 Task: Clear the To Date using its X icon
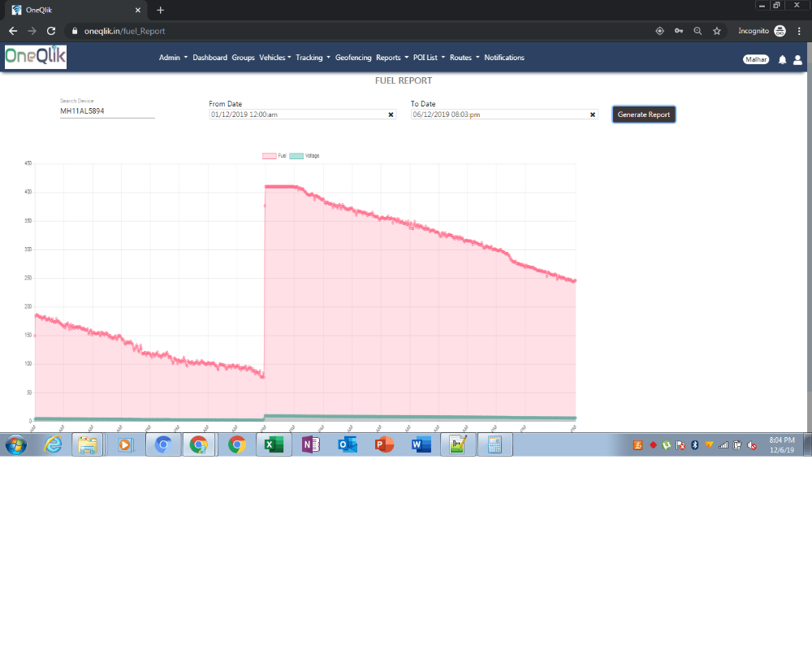[x=592, y=115]
